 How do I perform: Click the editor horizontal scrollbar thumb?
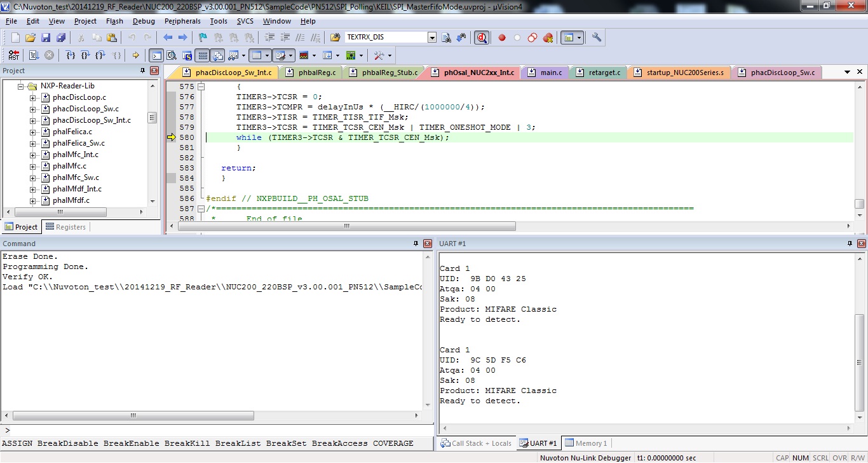coord(346,226)
